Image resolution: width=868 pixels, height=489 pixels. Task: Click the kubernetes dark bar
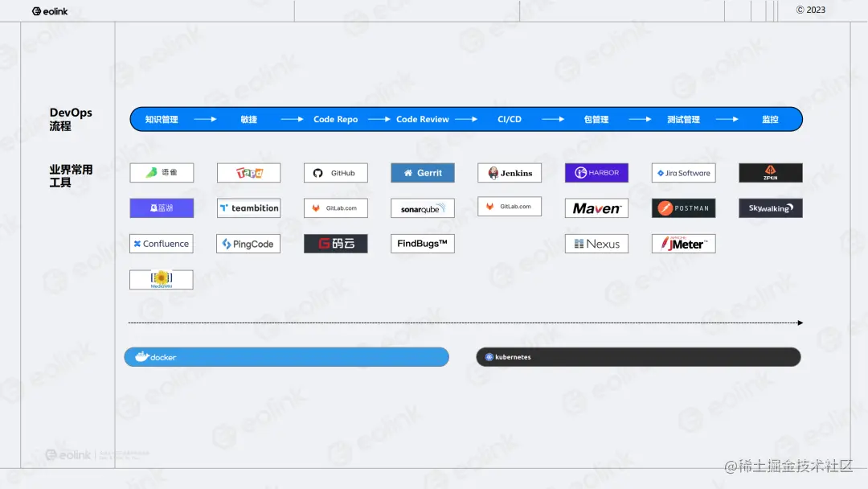point(638,357)
